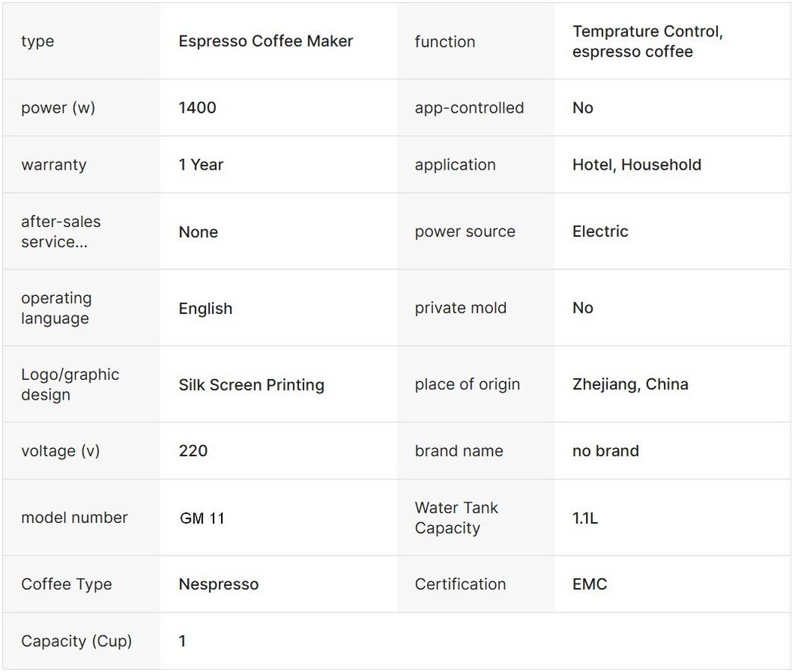Select the "English" operating language value
This screenshot has width=792, height=672.
[x=205, y=309]
